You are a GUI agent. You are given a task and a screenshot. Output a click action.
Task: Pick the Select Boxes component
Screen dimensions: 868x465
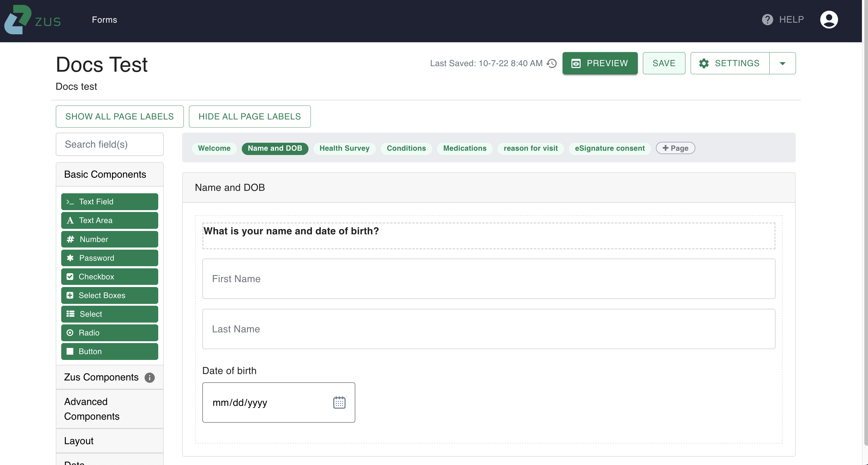coord(110,295)
